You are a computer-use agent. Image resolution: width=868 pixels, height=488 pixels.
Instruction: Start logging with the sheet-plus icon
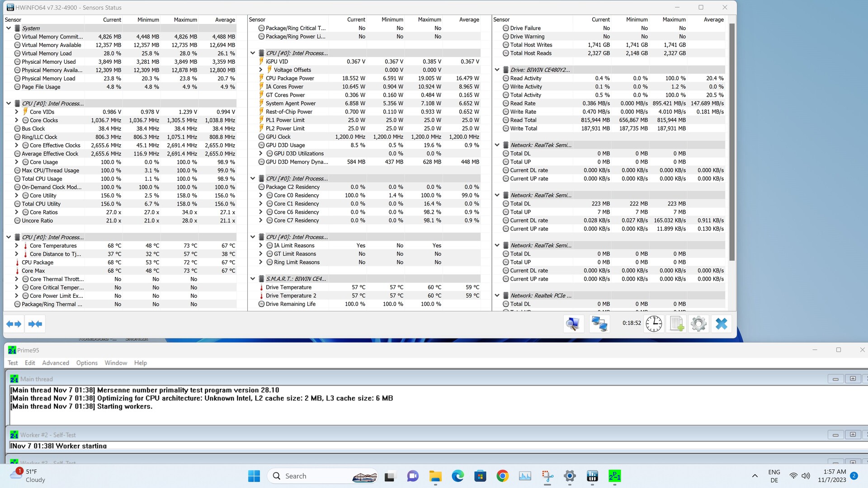pyautogui.click(x=676, y=324)
